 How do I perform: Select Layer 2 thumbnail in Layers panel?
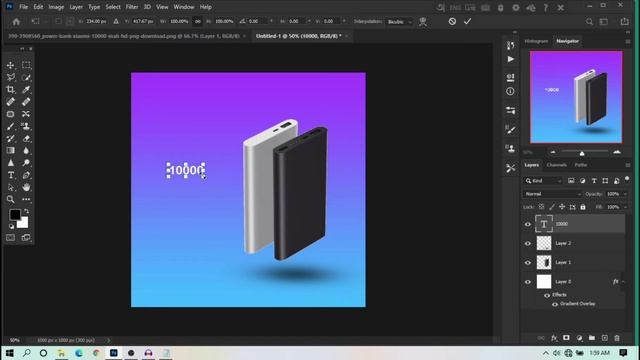point(544,243)
